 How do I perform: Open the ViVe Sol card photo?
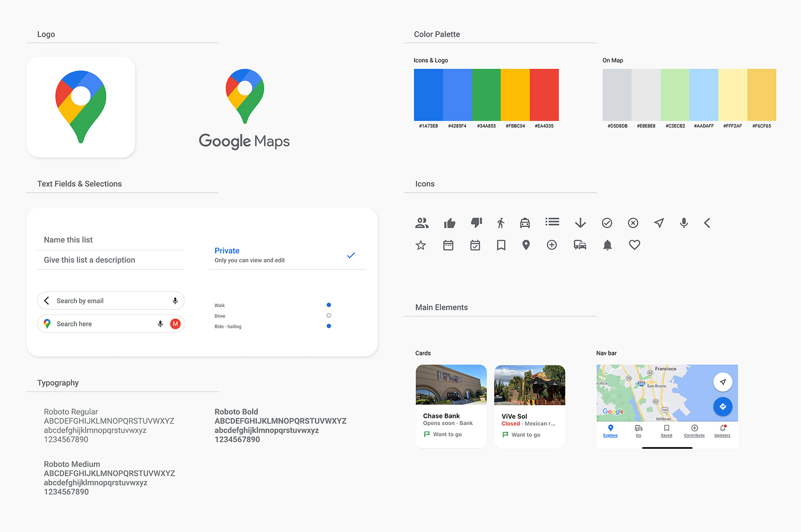pos(530,385)
